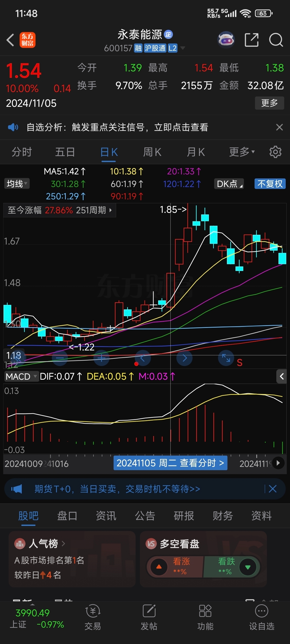Tap 设自选 add to watchlist

(x=262, y=618)
